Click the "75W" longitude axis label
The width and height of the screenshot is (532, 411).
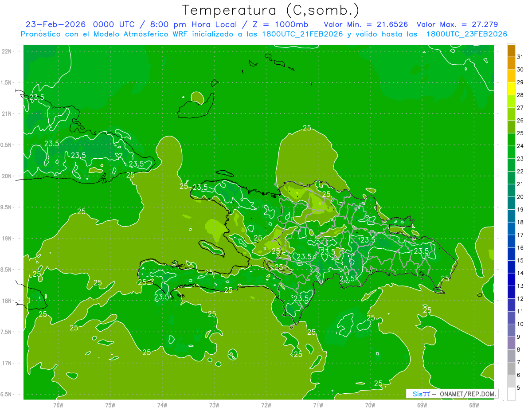[x=110, y=405]
